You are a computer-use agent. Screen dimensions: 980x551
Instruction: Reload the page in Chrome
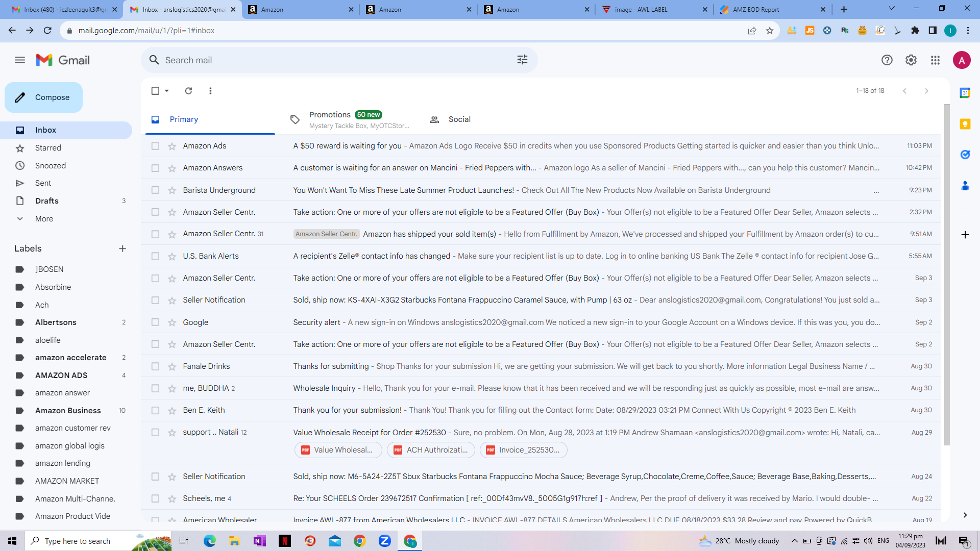click(x=47, y=31)
